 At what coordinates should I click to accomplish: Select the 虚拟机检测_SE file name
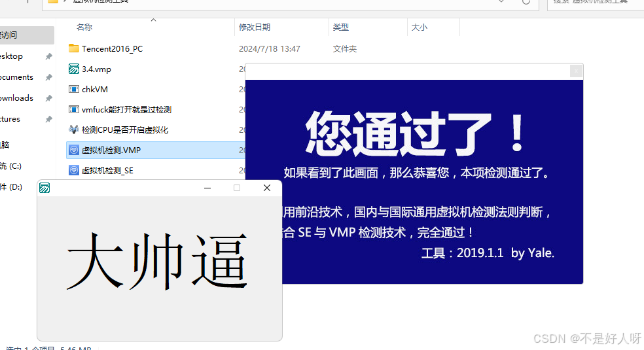[x=107, y=171]
